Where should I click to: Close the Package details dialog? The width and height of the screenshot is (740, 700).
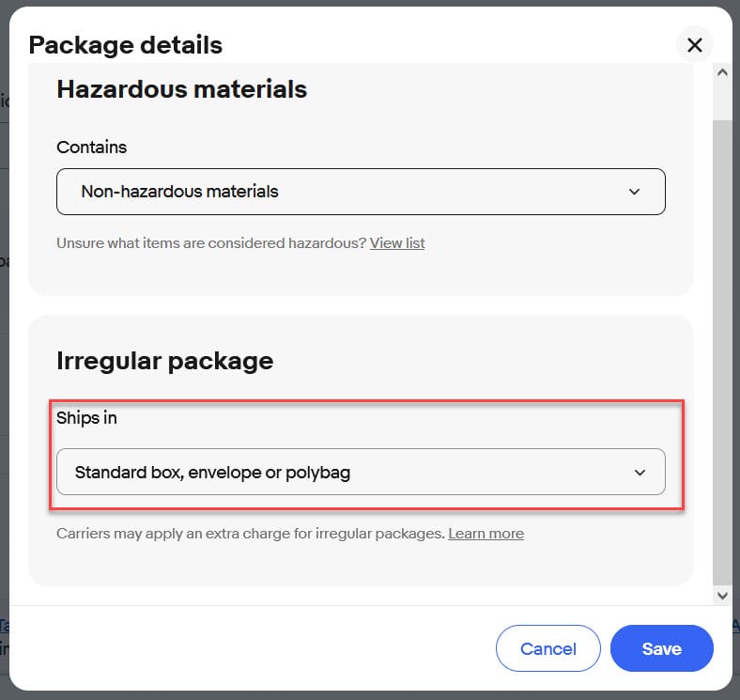pyautogui.click(x=695, y=45)
